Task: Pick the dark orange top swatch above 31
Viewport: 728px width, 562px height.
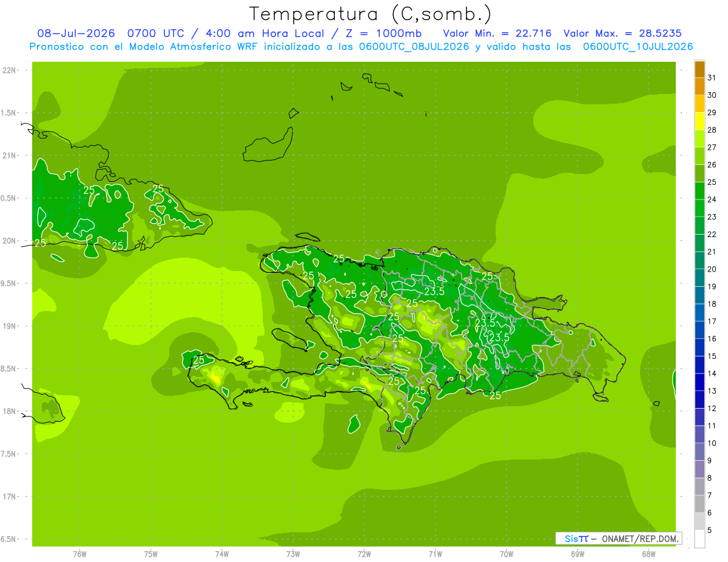Action: 699,69
